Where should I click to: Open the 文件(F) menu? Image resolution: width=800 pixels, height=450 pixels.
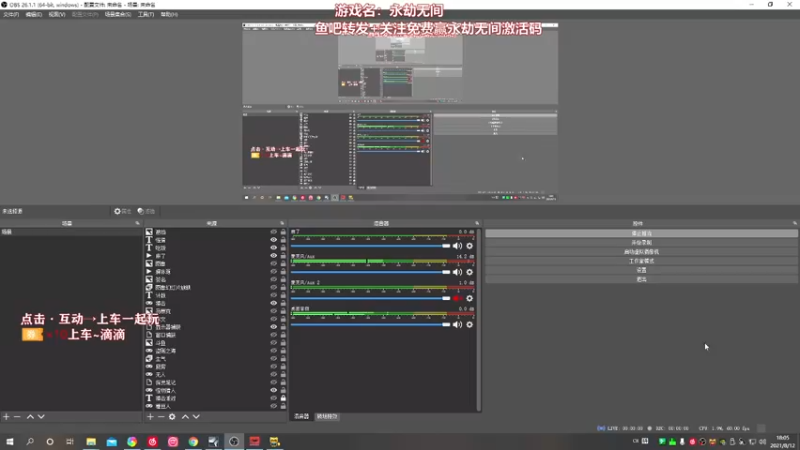pyautogui.click(x=11, y=14)
